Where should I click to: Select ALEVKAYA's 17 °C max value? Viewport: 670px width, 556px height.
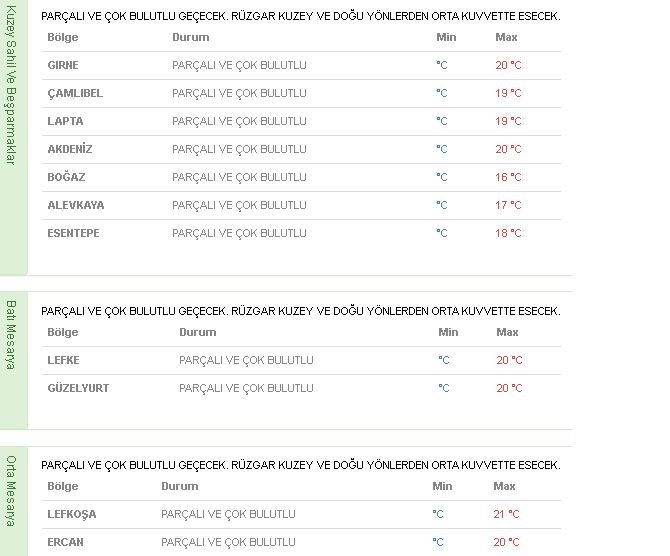click(508, 205)
